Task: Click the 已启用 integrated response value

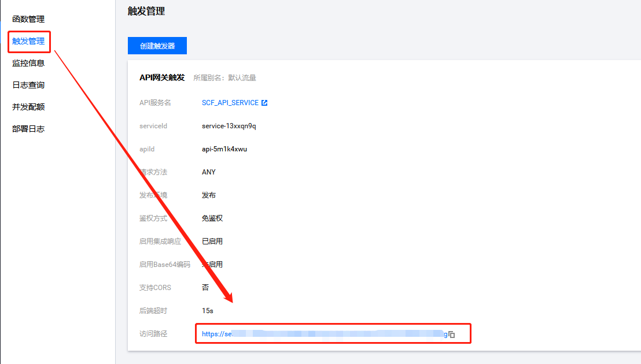Action: click(212, 242)
